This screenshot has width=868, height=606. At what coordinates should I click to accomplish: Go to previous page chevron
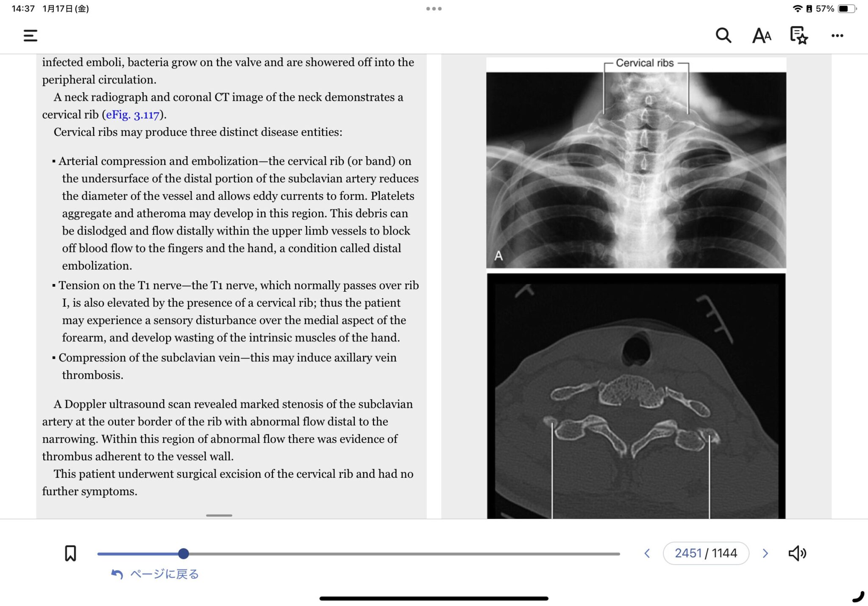pyautogui.click(x=647, y=553)
